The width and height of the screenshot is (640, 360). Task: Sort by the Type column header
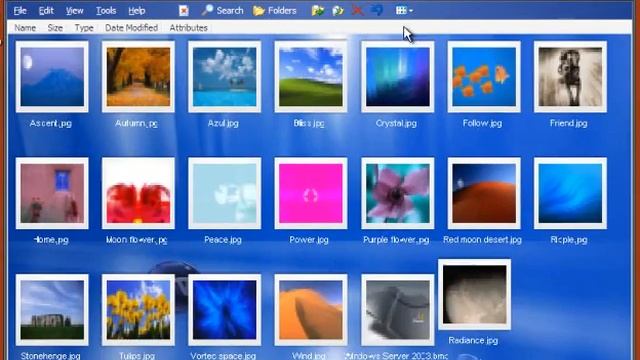84,28
